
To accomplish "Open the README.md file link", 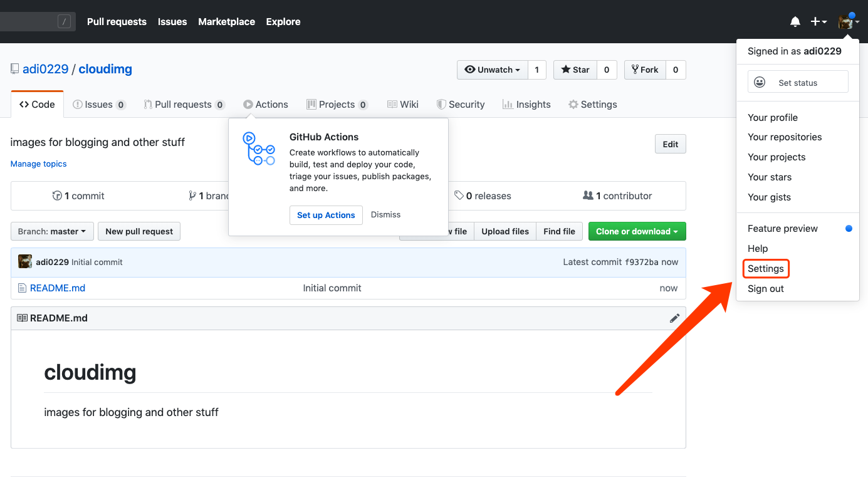I will click(x=58, y=288).
